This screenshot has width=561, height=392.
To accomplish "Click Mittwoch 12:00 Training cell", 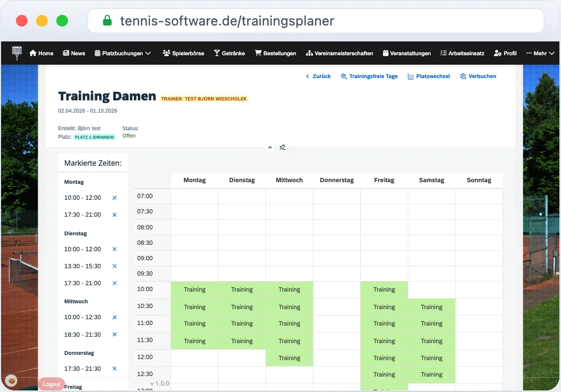I will [289, 358].
